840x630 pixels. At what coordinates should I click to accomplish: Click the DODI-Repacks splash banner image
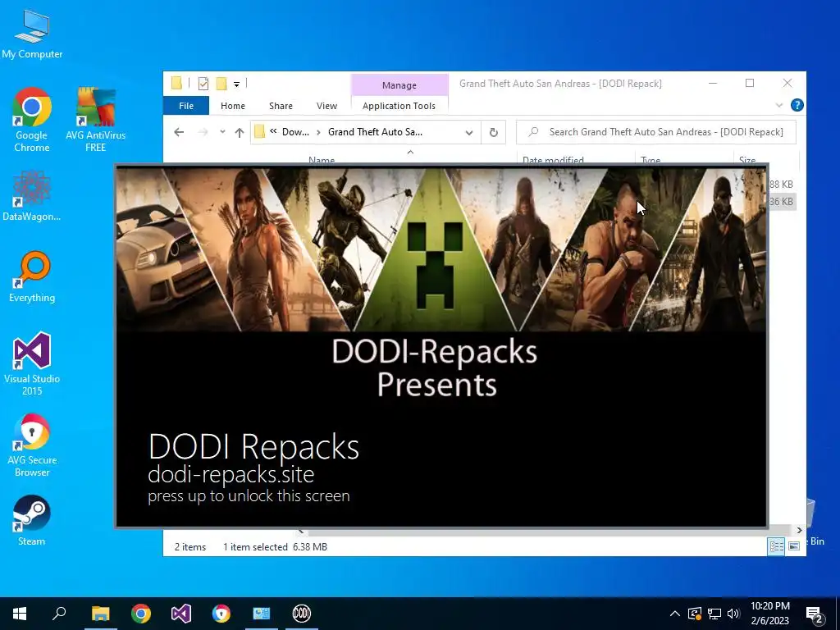(x=441, y=249)
